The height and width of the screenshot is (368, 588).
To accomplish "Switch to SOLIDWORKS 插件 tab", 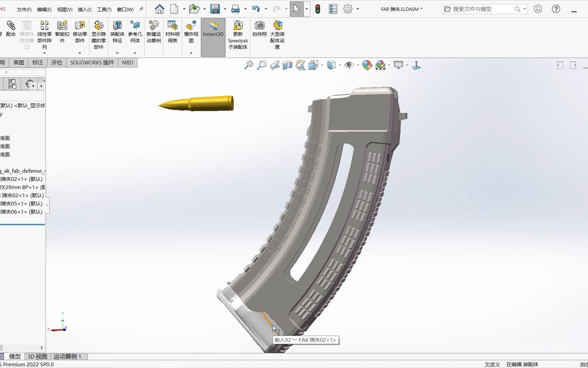I will [x=92, y=63].
